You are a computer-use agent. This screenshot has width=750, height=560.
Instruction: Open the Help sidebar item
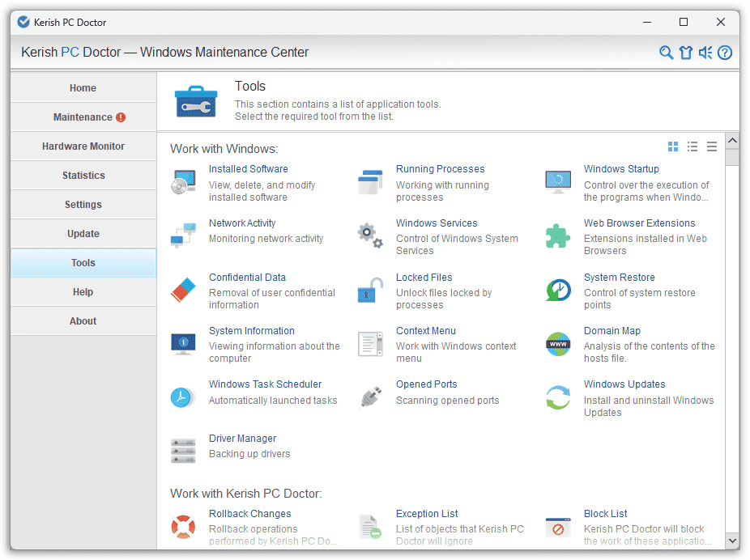point(83,292)
